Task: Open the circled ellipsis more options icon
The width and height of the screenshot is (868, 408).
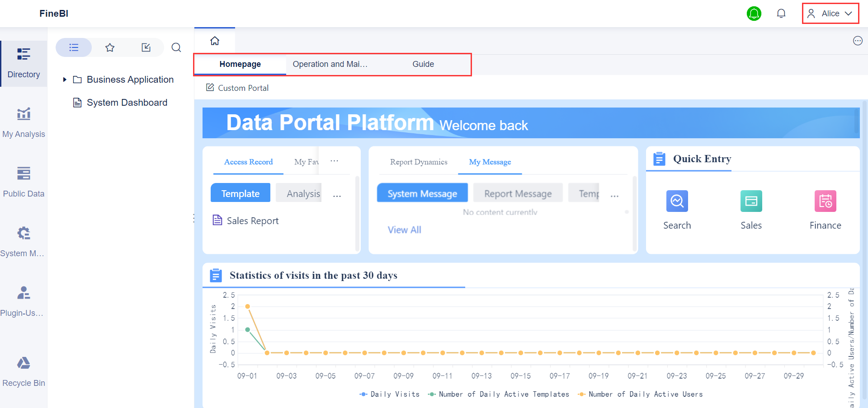Action: tap(858, 41)
